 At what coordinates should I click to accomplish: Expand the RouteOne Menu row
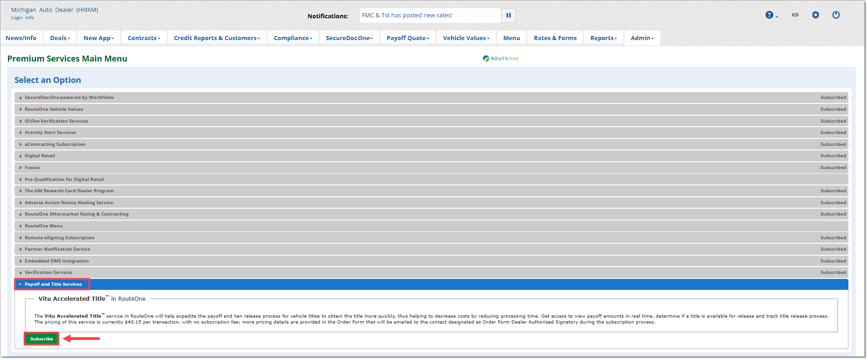click(431, 226)
